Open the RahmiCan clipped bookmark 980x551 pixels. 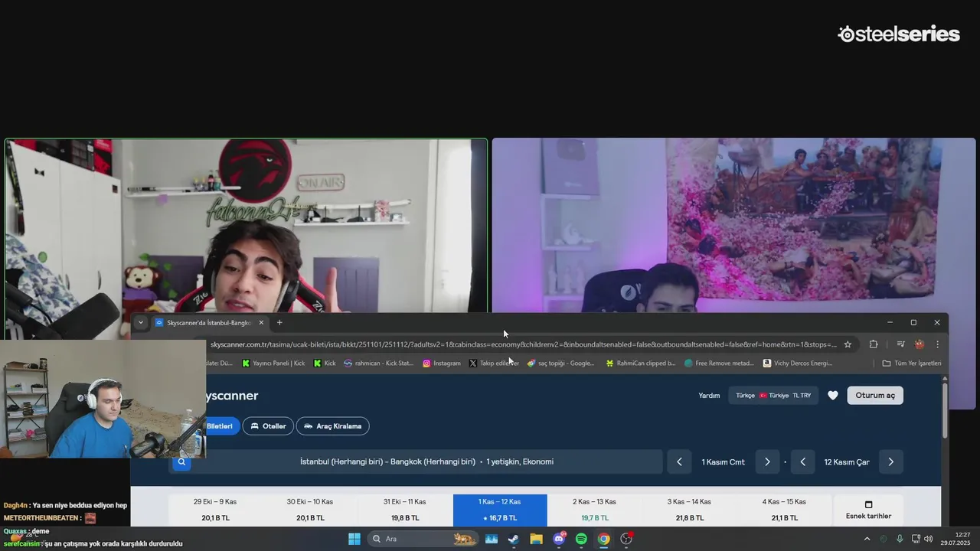click(641, 364)
